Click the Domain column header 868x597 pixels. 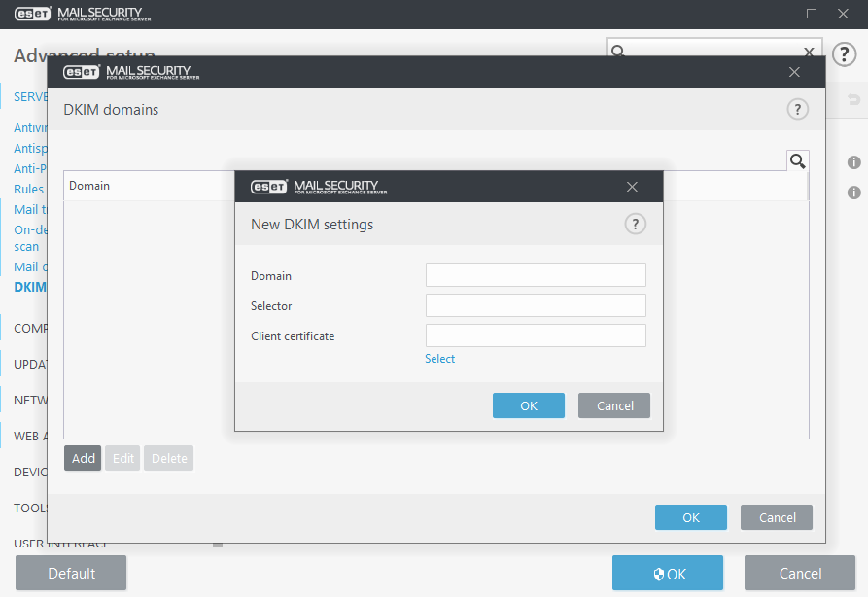tap(88, 185)
